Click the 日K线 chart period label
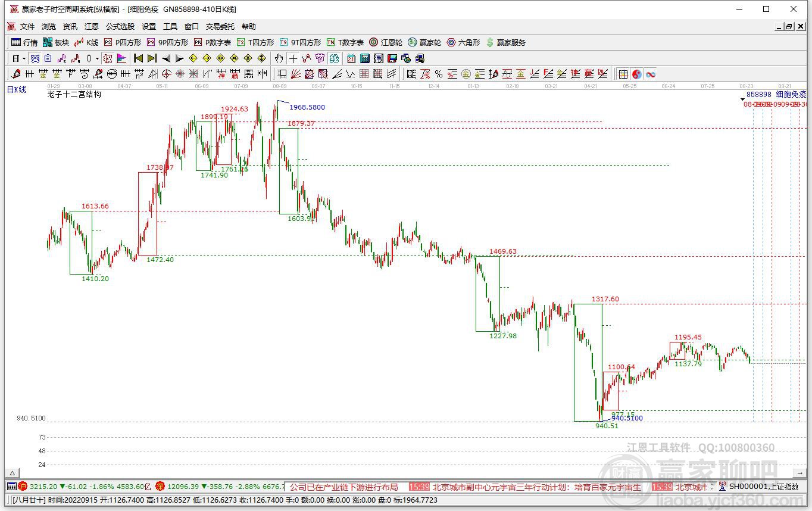The width and height of the screenshot is (812, 511). click(17, 89)
